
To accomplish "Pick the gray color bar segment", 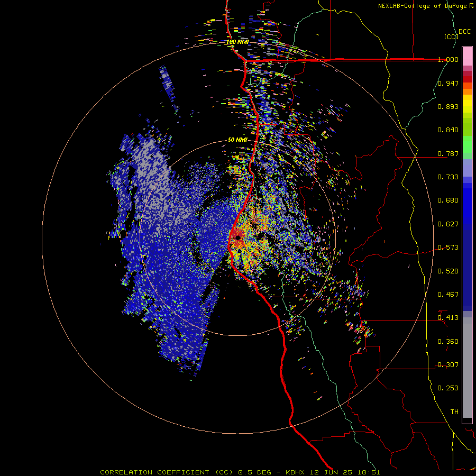I will tap(467, 368).
